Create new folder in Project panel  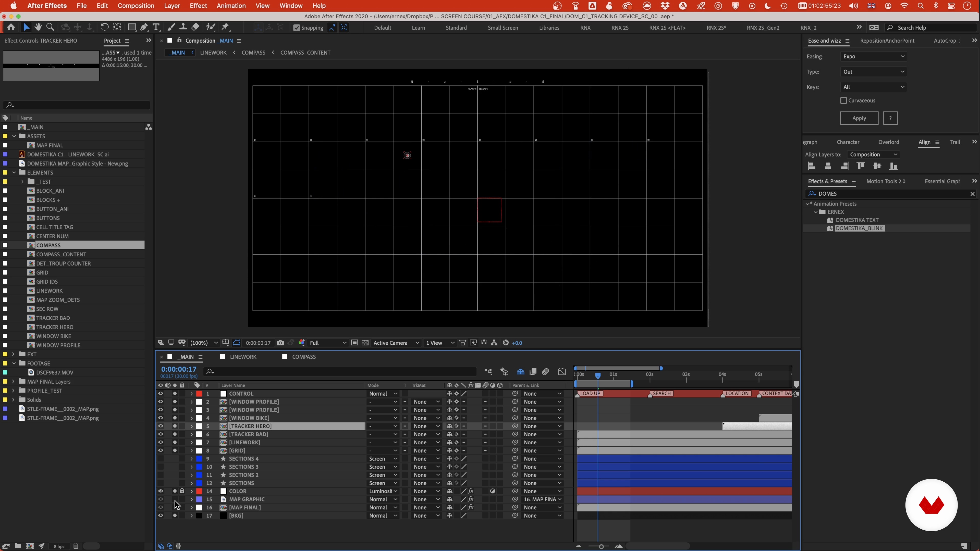(x=18, y=546)
